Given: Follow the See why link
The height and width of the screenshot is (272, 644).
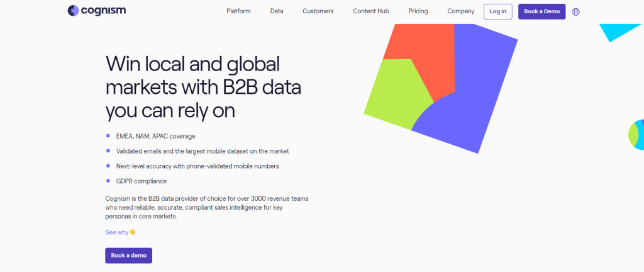Looking at the screenshot, I should 117,232.
